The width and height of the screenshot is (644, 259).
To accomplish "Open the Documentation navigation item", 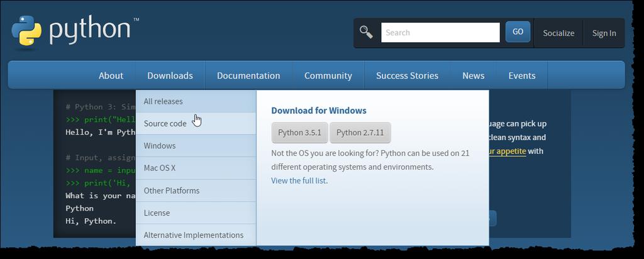I will coord(248,75).
